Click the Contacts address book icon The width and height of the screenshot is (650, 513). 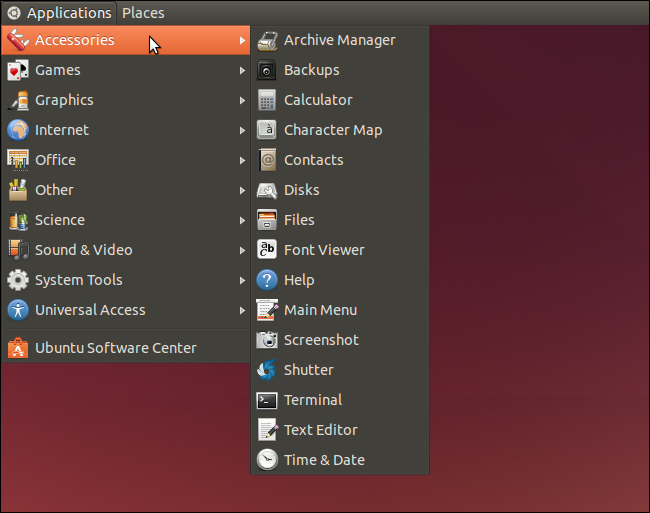(267, 160)
